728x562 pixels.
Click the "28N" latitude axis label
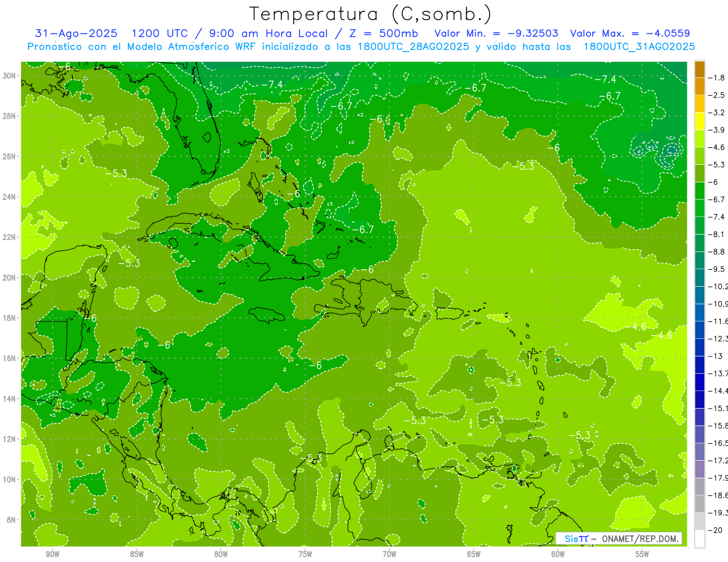point(10,116)
